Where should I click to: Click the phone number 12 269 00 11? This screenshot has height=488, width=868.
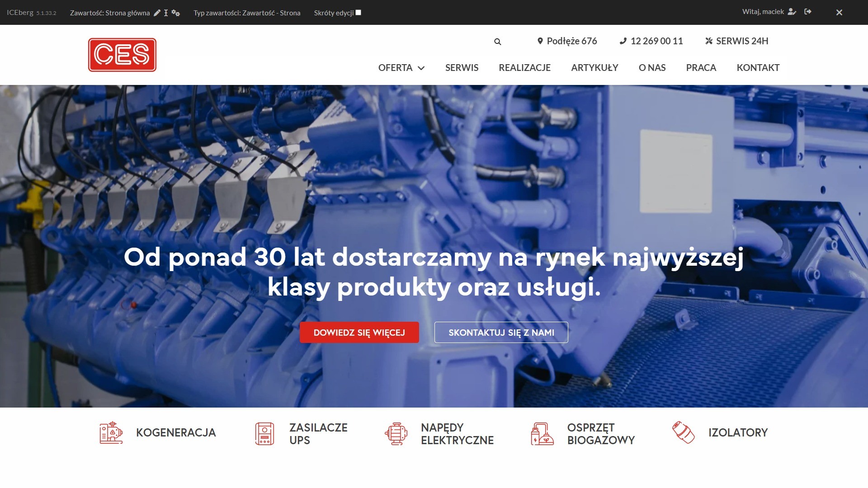tap(651, 41)
